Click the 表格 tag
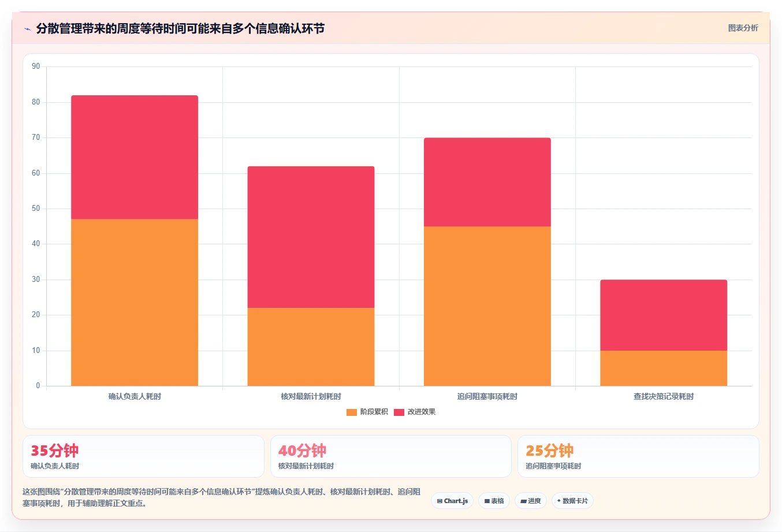The image size is (782, 532). [x=494, y=501]
